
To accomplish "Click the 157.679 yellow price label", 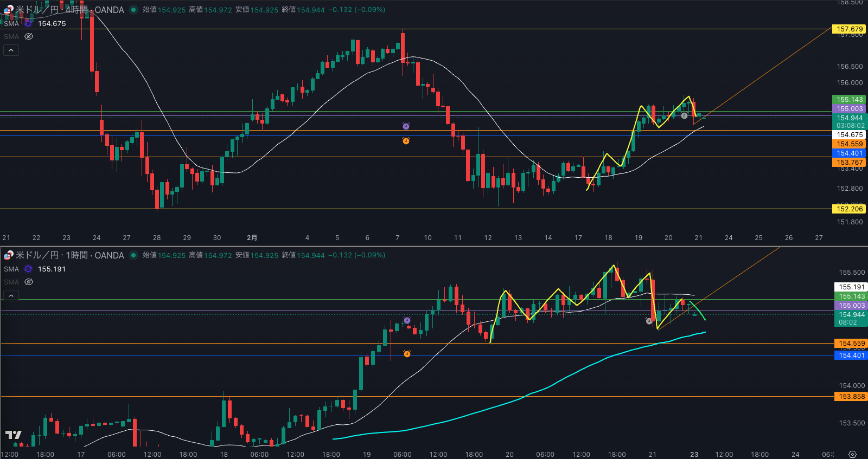I will point(849,29).
